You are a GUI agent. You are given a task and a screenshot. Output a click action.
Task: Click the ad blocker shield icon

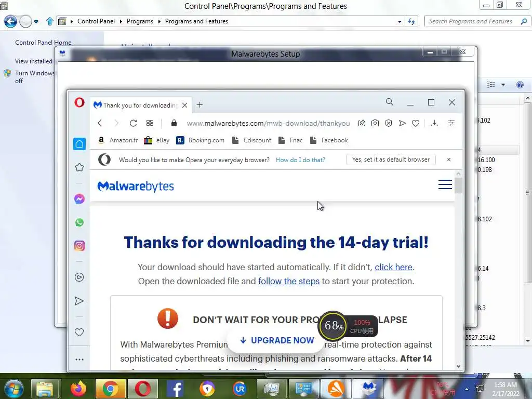[x=389, y=123]
